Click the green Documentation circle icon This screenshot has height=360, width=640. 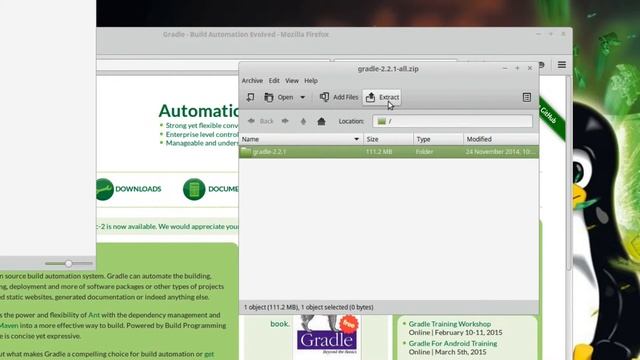pos(194,189)
